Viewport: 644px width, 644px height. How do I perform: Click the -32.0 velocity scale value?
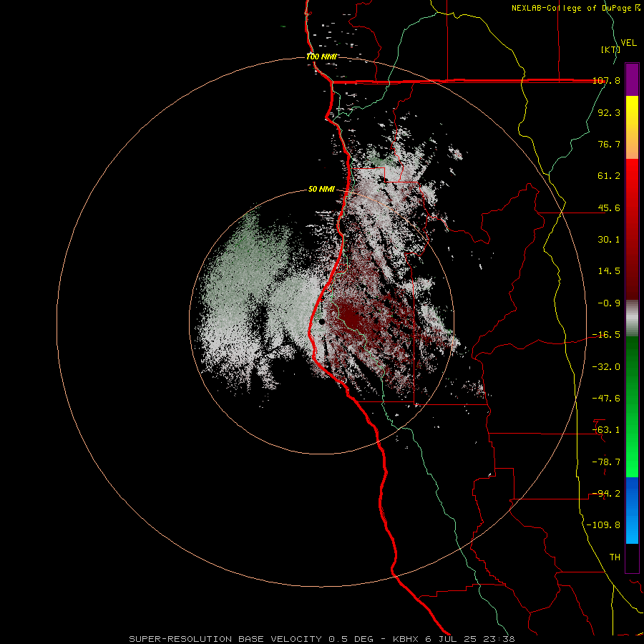pos(606,367)
